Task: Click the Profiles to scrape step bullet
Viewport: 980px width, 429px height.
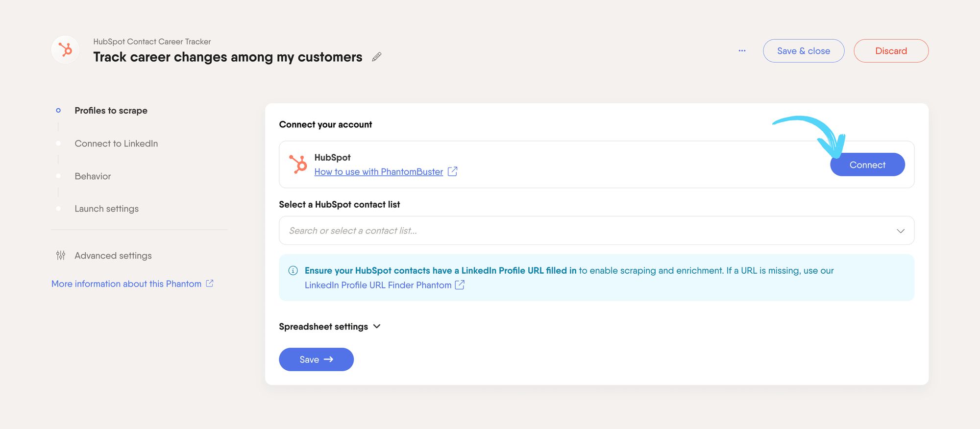Action: point(58,111)
